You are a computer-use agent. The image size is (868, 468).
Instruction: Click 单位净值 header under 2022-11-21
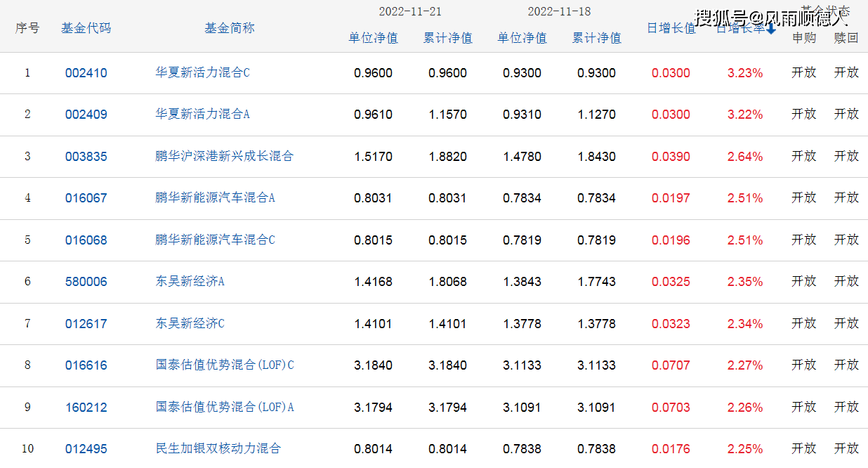pyautogui.click(x=373, y=38)
